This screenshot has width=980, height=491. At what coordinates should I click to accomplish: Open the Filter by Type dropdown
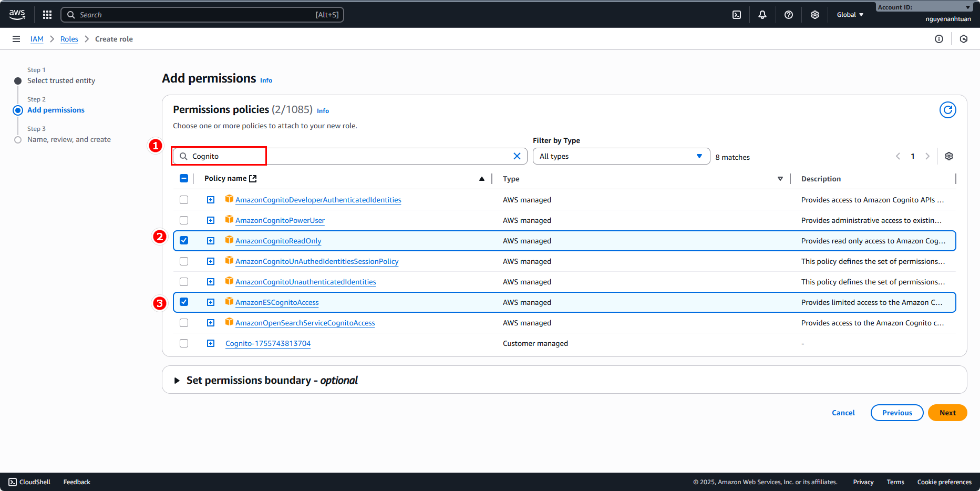tap(621, 156)
